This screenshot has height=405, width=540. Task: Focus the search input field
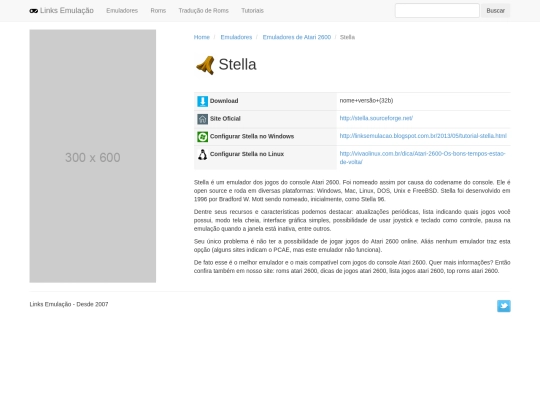[437, 11]
